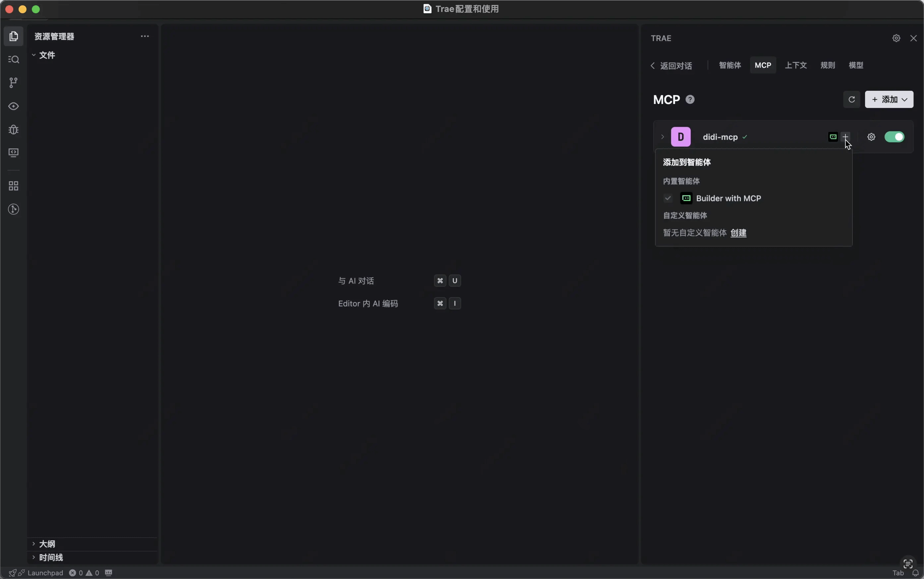924x579 pixels.
Task: Switch to the 智能体 tab
Action: click(730, 65)
